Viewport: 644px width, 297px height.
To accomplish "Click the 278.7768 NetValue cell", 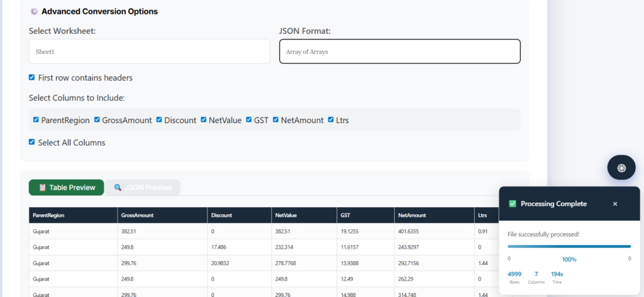I will tap(304, 263).
